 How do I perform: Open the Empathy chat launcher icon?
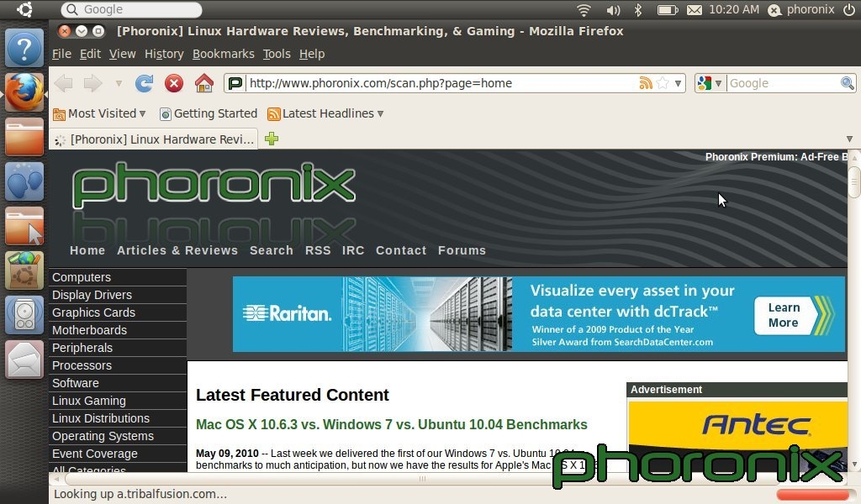tap(24, 181)
